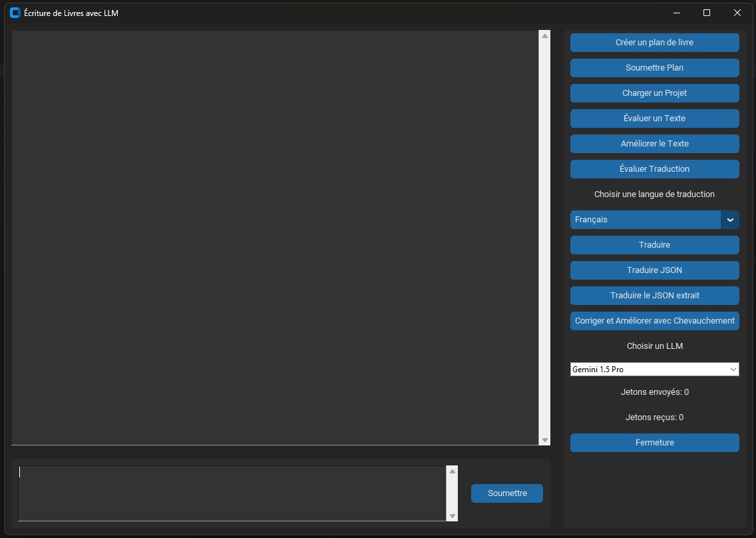Focus the bottom prompt text input box
This screenshot has height=538, width=756.
click(232, 493)
